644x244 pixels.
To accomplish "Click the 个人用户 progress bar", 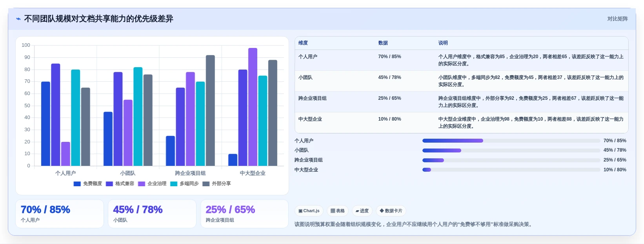I will (511, 141).
